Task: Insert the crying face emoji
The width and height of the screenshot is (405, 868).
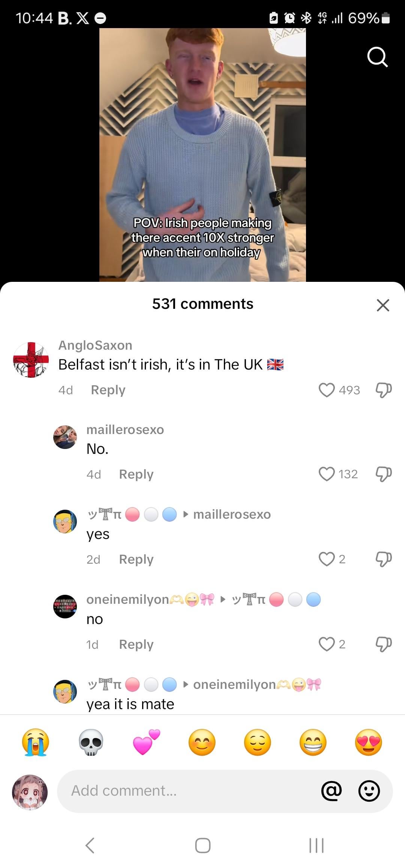Action: coord(36,742)
